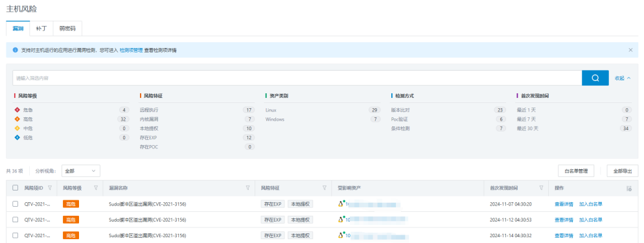Filter by 最近 30 天 discovery time
The width and height of the screenshot is (644, 243).
(x=527, y=128)
